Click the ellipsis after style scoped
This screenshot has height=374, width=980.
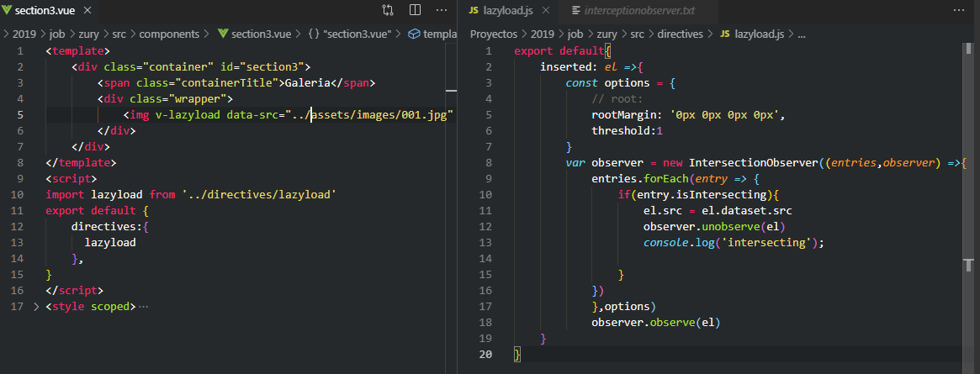pos(144,307)
